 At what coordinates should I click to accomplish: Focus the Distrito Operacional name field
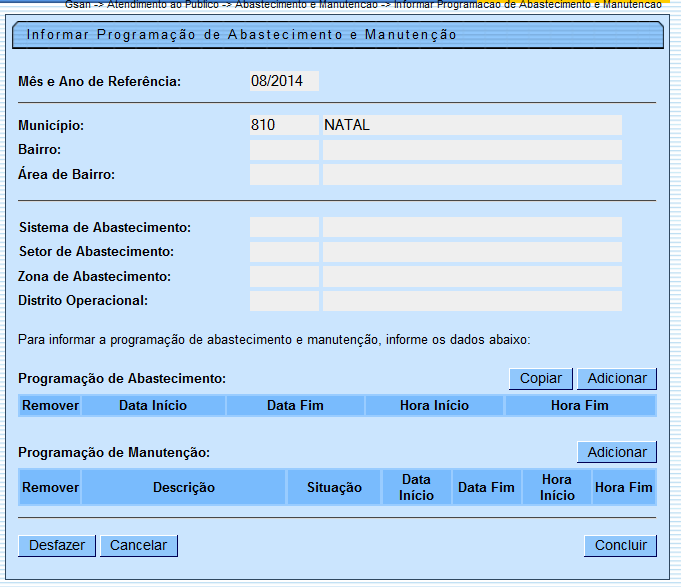pos(471,301)
